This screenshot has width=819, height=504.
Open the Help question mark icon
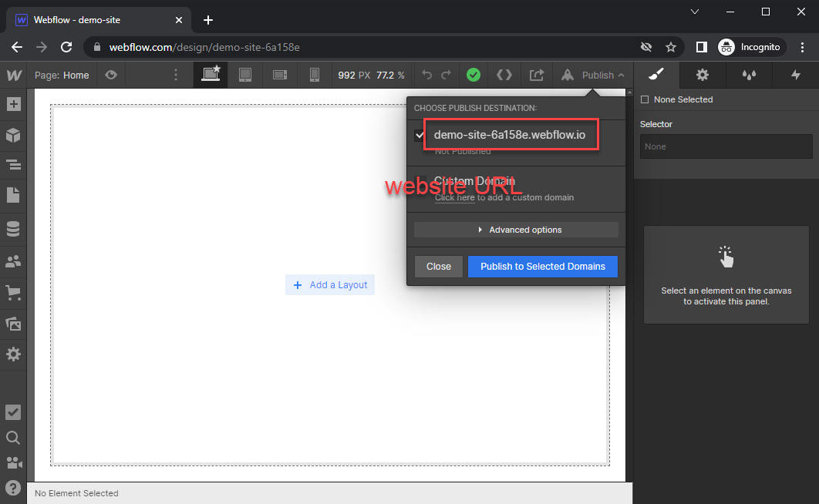point(13,487)
